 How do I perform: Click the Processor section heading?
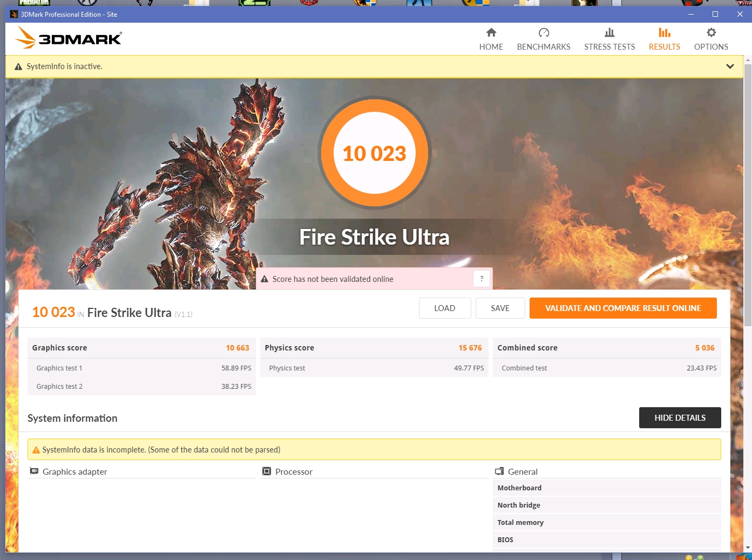[294, 471]
